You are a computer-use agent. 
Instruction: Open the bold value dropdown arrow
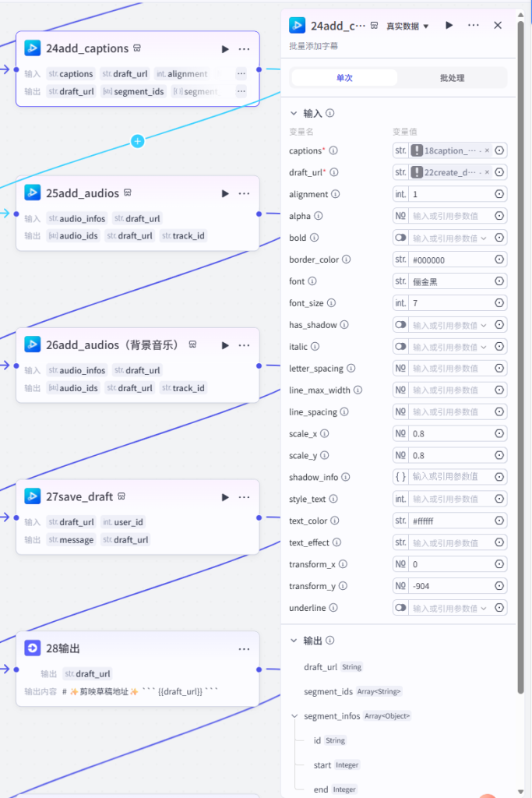click(484, 238)
